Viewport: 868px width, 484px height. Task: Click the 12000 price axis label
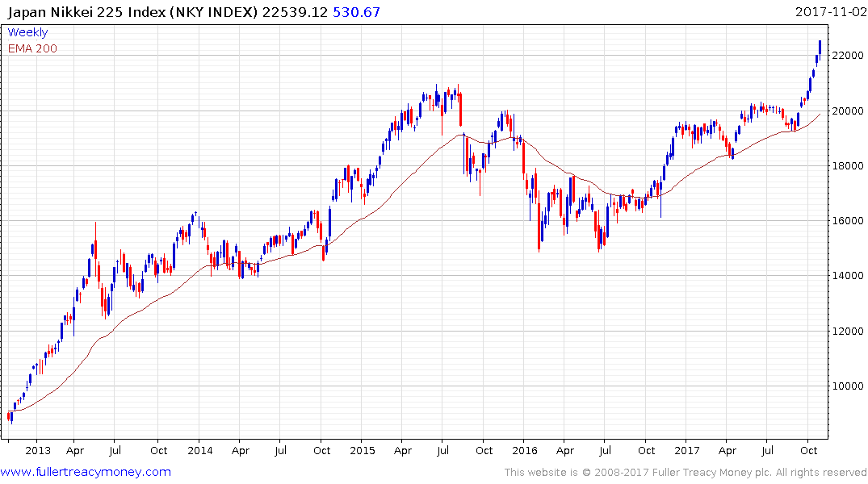[x=848, y=331]
